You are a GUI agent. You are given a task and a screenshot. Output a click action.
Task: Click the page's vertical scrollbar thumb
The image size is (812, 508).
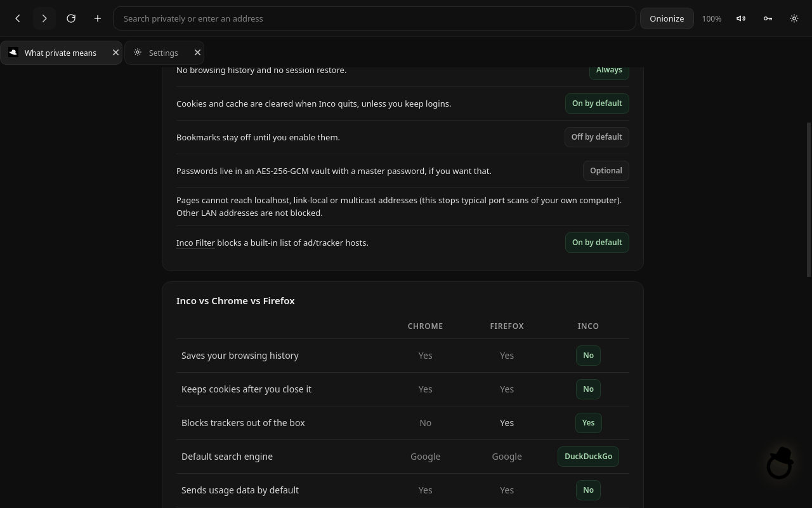[808, 199]
